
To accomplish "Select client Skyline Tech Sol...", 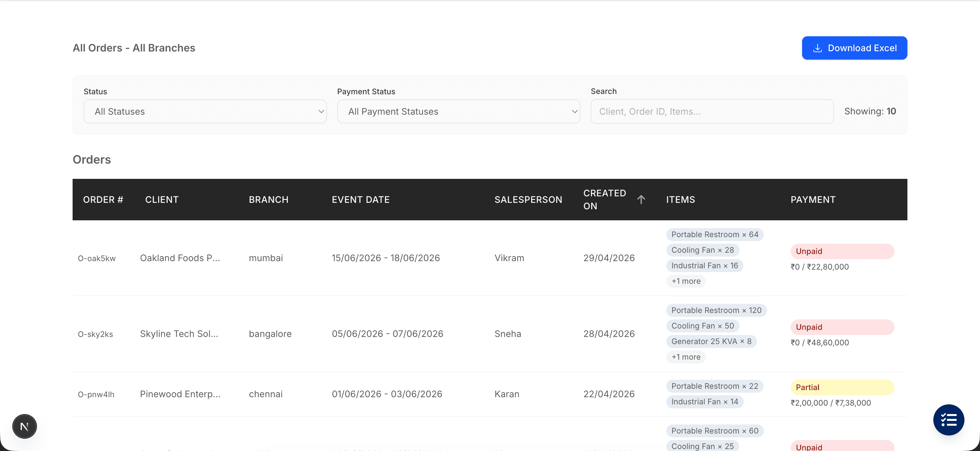I will pyautogui.click(x=179, y=334).
